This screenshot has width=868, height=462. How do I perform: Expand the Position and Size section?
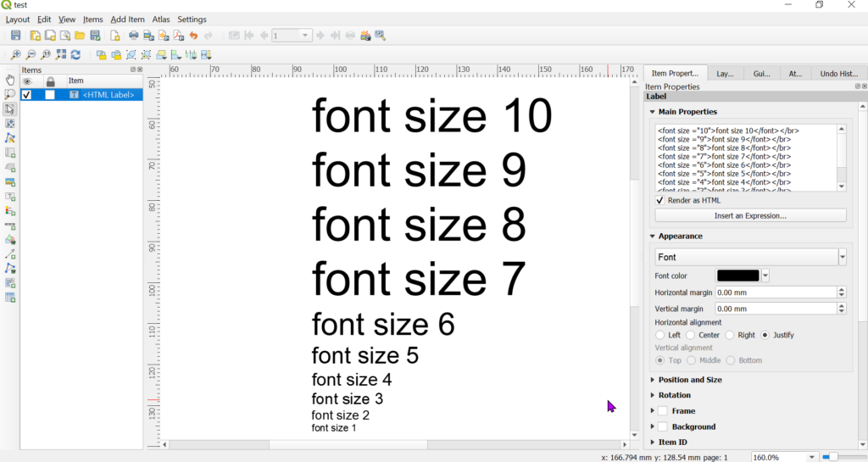[x=652, y=380]
